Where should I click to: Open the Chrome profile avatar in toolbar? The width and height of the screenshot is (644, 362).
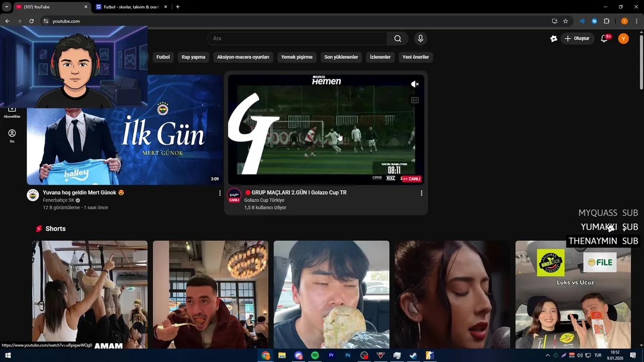pyautogui.click(x=624, y=21)
